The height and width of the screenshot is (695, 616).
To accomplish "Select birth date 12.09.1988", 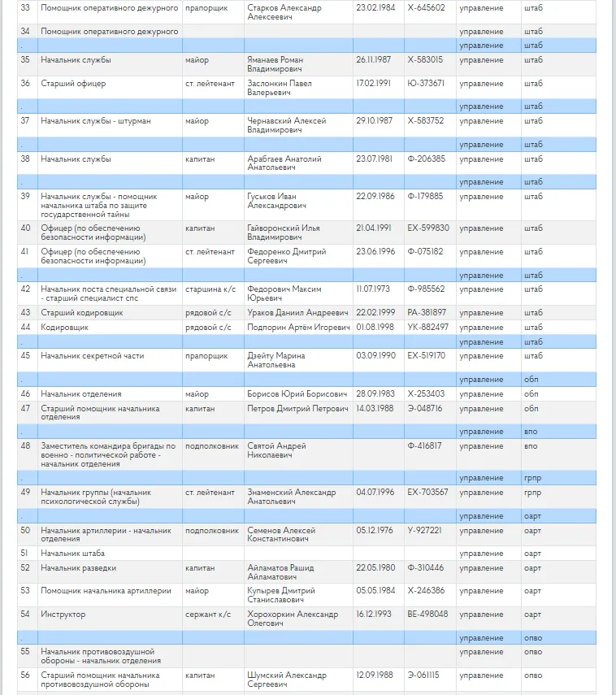I will coord(374,675).
